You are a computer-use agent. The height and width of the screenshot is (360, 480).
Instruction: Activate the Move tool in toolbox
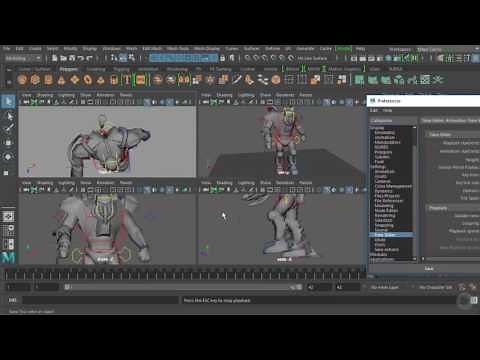(x=8, y=143)
